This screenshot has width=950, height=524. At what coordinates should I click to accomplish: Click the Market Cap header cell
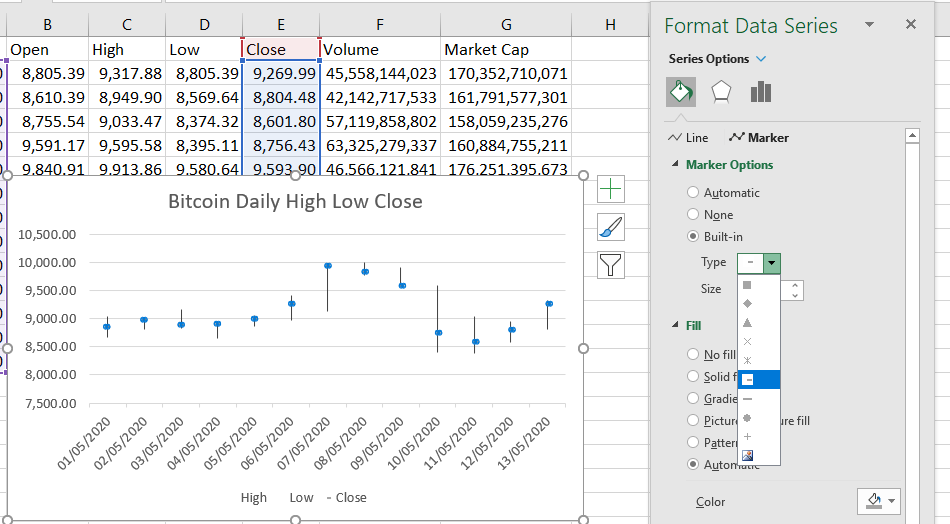pos(506,49)
